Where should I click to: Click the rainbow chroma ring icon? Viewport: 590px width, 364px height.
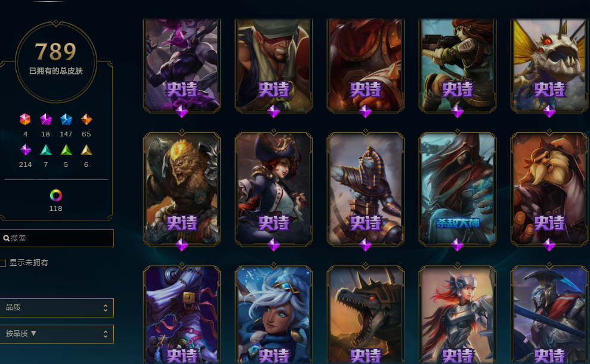55,195
